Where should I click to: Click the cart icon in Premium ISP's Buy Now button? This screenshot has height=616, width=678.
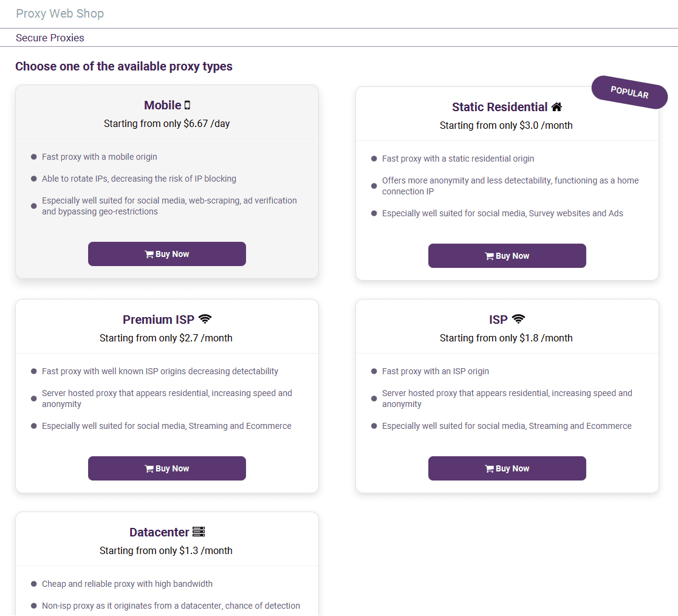(x=149, y=469)
